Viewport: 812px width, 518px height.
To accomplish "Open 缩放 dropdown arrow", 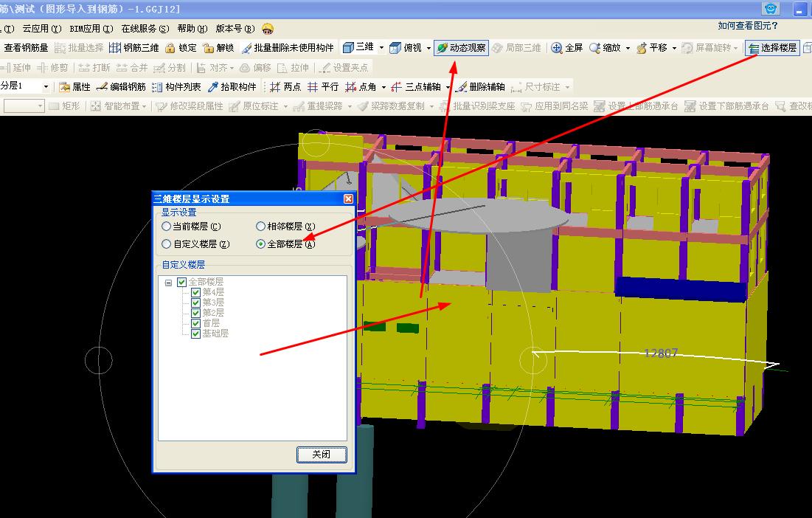I will [x=628, y=48].
